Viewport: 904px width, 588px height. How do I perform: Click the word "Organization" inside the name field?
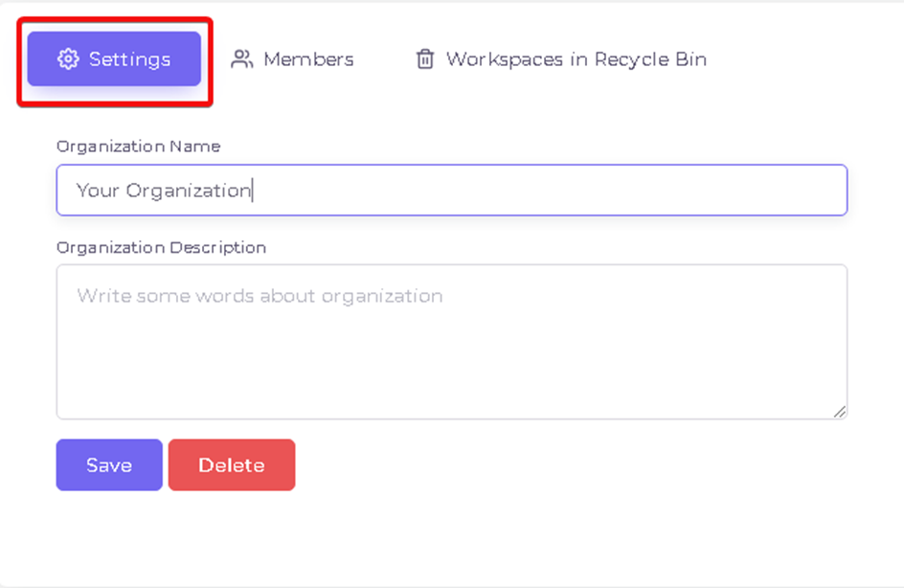[189, 191]
